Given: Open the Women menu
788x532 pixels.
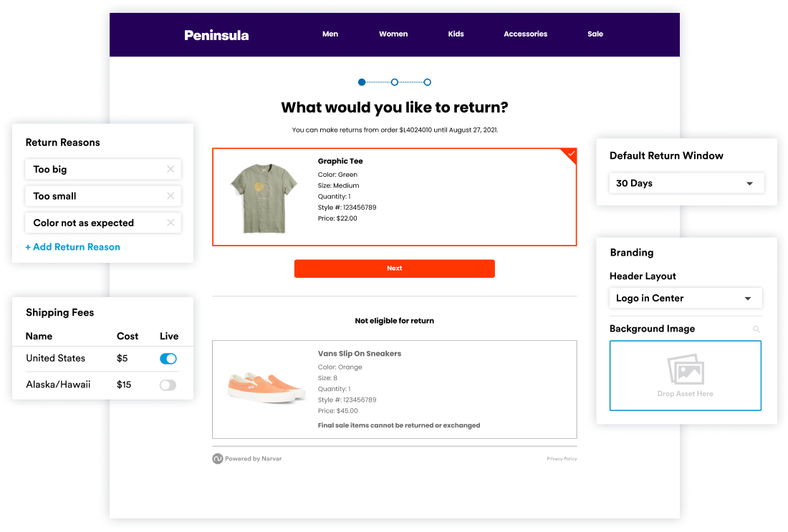Looking at the screenshot, I should pos(393,34).
